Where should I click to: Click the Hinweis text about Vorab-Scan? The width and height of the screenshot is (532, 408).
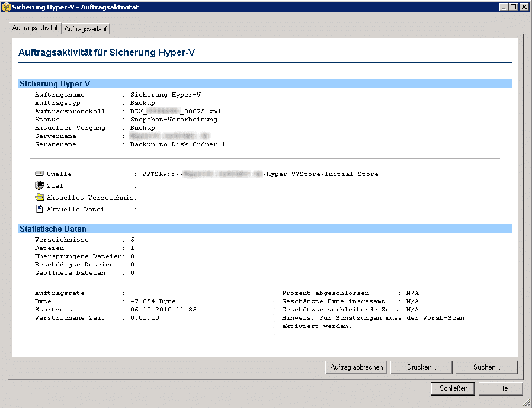pyautogui.click(x=373, y=322)
